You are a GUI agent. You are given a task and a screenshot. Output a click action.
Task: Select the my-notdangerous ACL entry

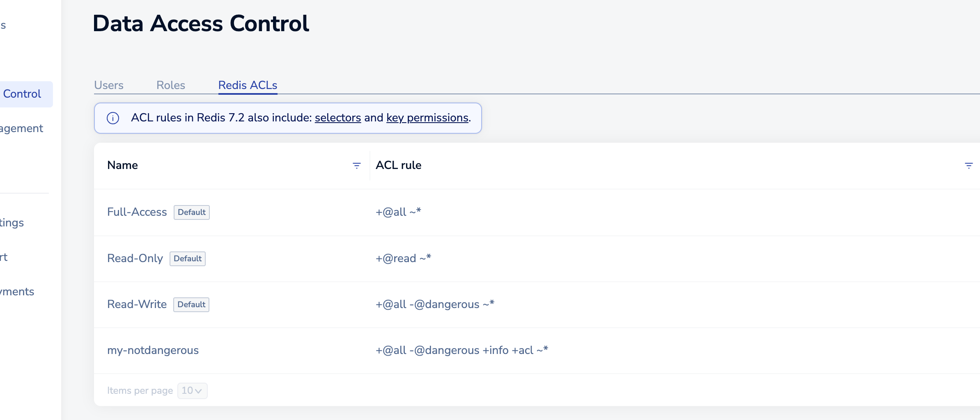click(153, 350)
